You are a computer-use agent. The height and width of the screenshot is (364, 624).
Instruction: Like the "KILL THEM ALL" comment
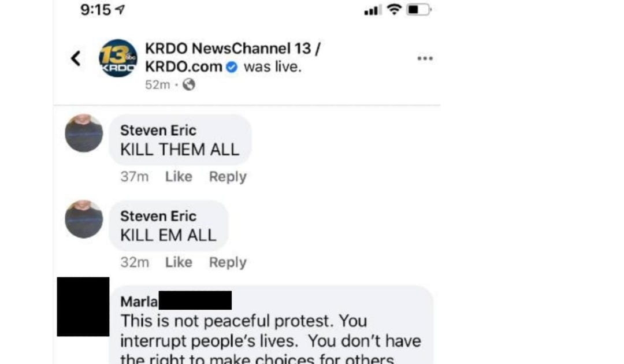pyautogui.click(x=179, y=176)
